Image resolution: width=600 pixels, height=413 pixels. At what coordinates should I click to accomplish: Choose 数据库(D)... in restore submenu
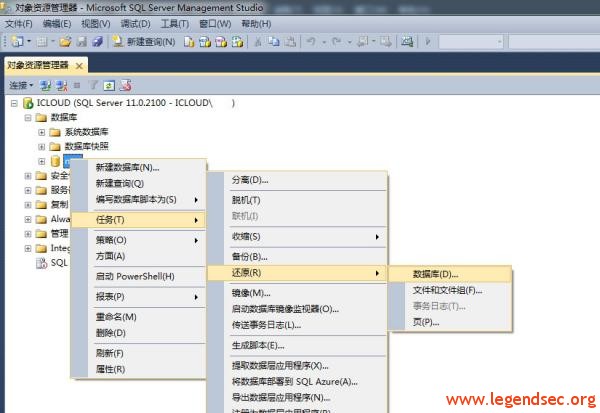click(x=450, y=274)
